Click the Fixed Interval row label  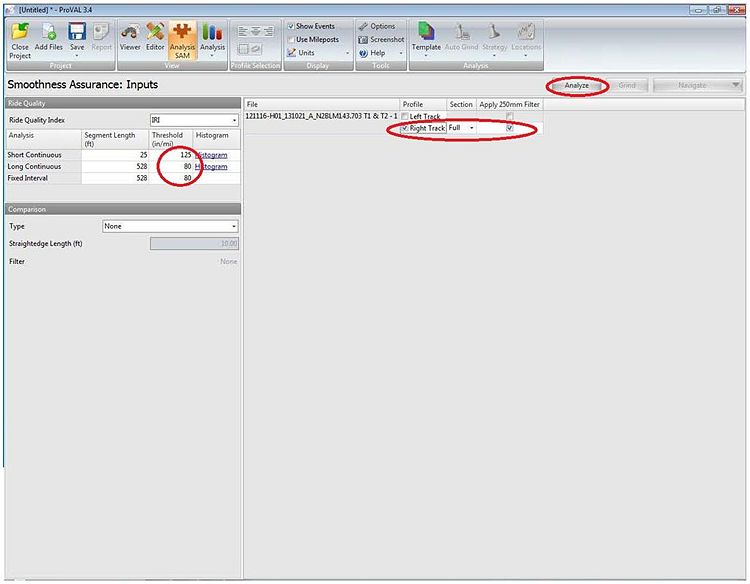tap(28, 178)
